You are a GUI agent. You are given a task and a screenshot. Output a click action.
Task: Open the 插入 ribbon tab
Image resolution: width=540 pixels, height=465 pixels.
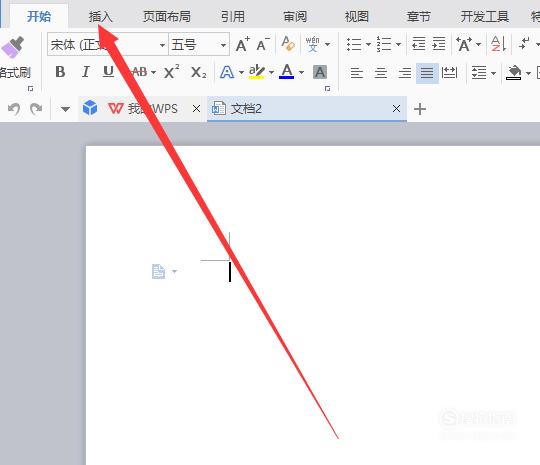click(101, 16)
